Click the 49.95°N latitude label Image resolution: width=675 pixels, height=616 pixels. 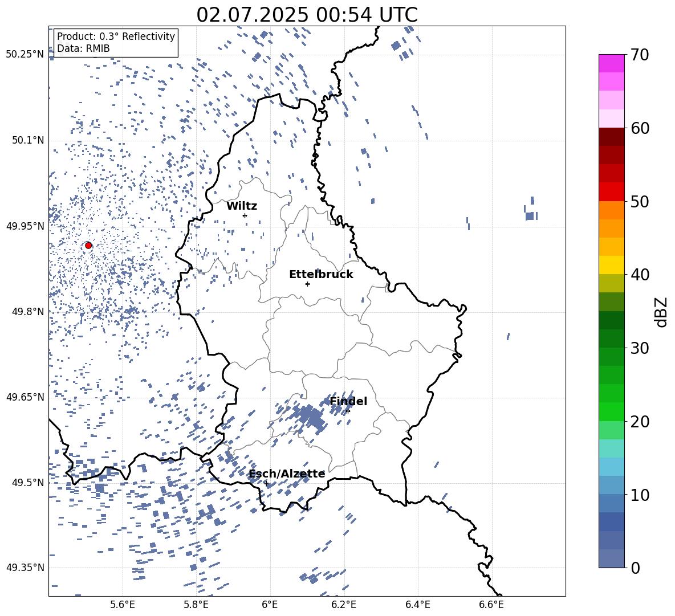point(25,226)
